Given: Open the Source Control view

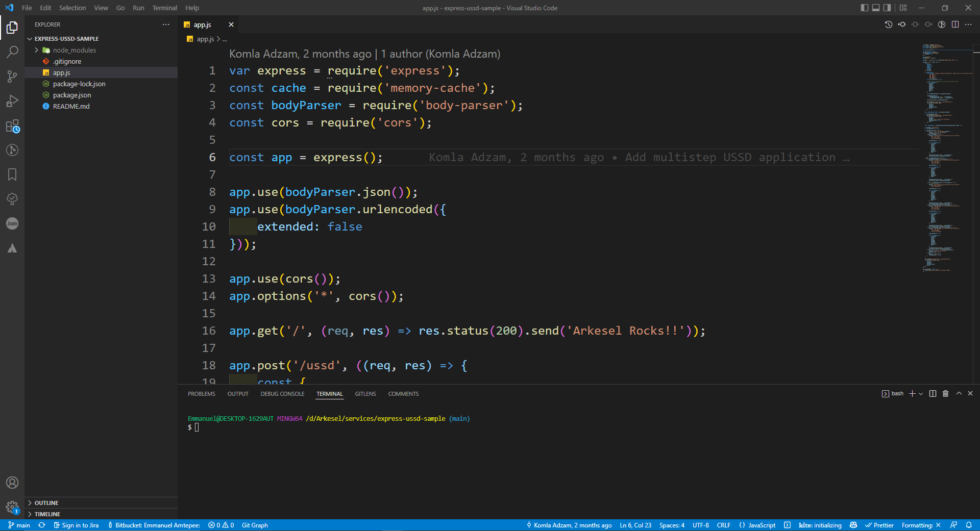Looking at the screenshot, I should tap(12, 77).
